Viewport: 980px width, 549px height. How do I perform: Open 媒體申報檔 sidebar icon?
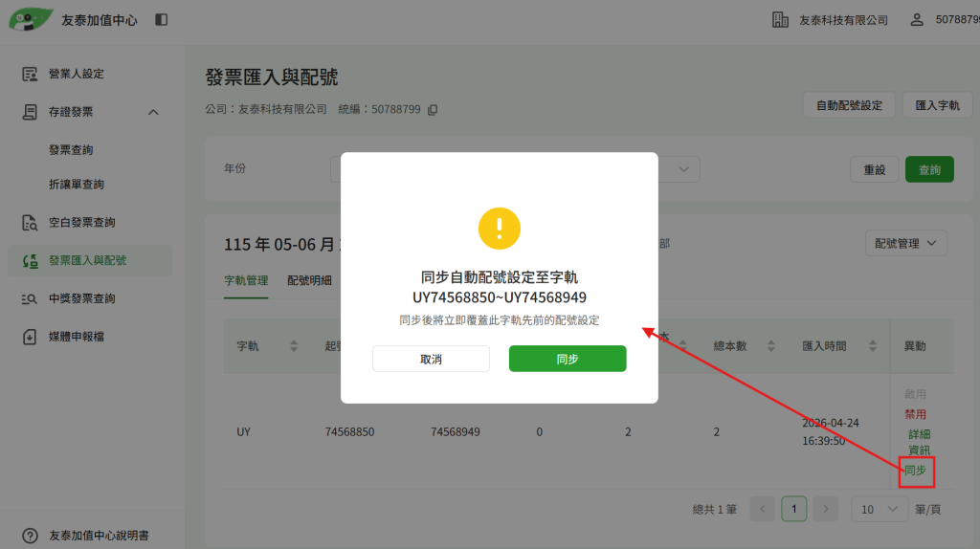(x=30, y=337)
